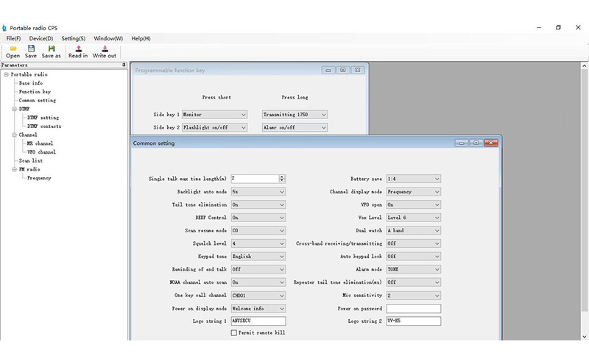
Task: Select MR channel in tree
Action: coord(40,143)
